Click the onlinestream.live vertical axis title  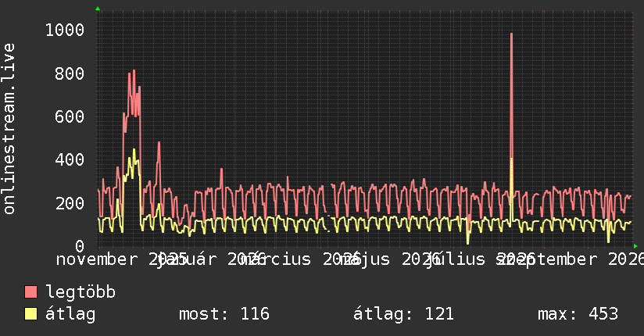(x=9, y=129)
